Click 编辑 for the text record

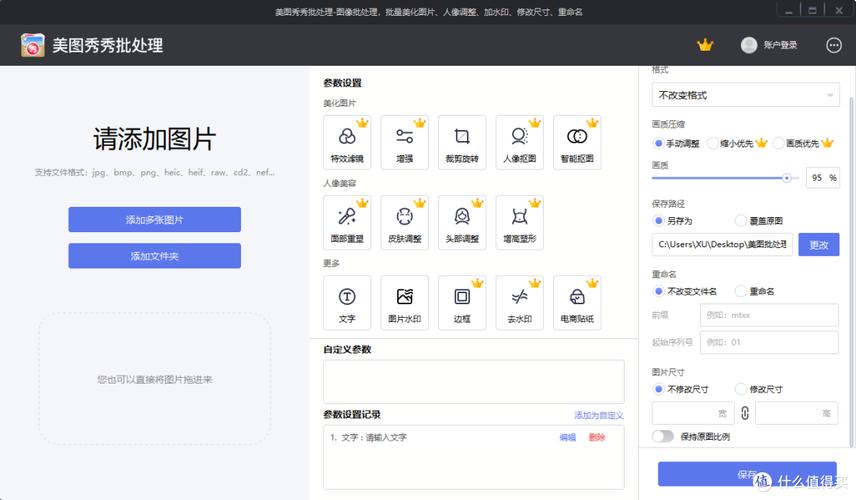(x=568, y=437)
